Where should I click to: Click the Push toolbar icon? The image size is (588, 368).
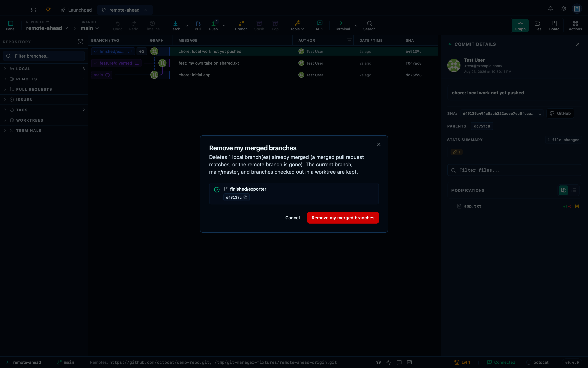(213, 26)
